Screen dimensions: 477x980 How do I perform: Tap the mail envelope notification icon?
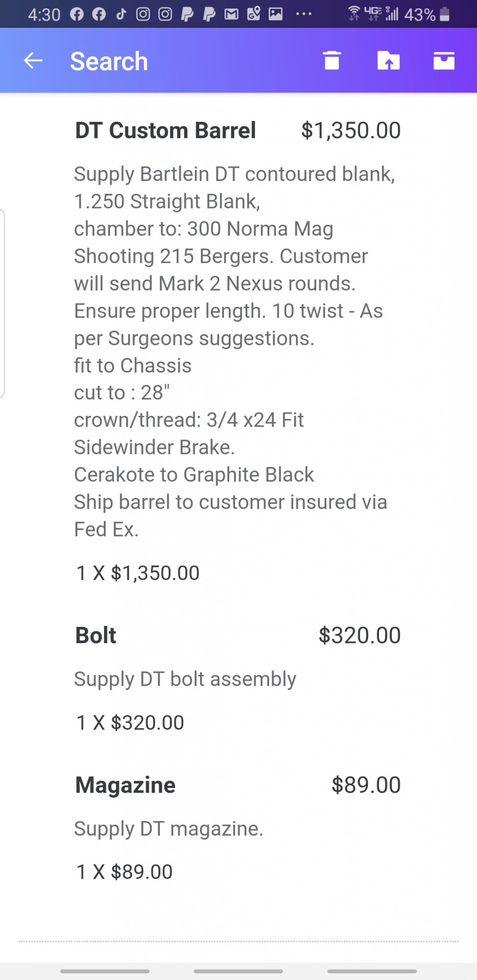point(232,14)
